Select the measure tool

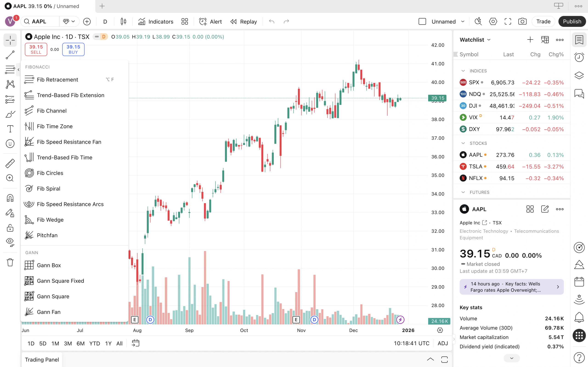[x=10, y=163]
